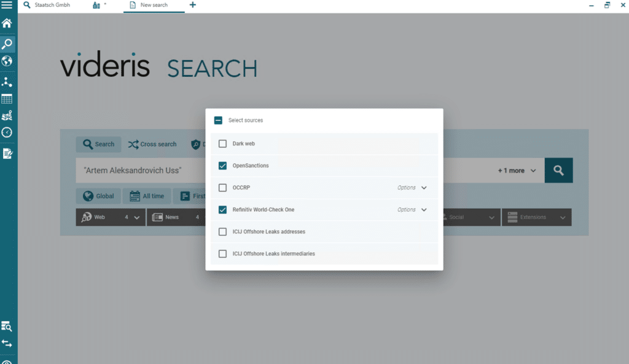Screen dimensions: 629x364
Task: Close the application window
Action: coord(623,5)
